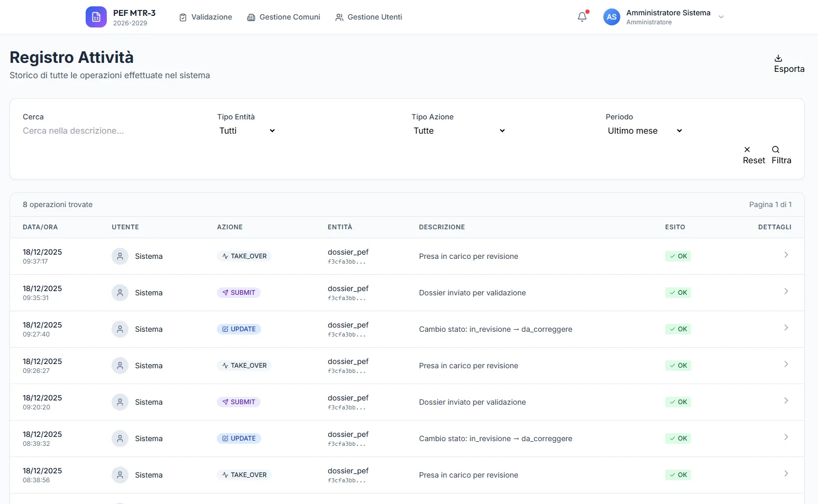Click OK status badge in 09:37:17 row
The image size is (818, 504).
click(x=678, y=256)
